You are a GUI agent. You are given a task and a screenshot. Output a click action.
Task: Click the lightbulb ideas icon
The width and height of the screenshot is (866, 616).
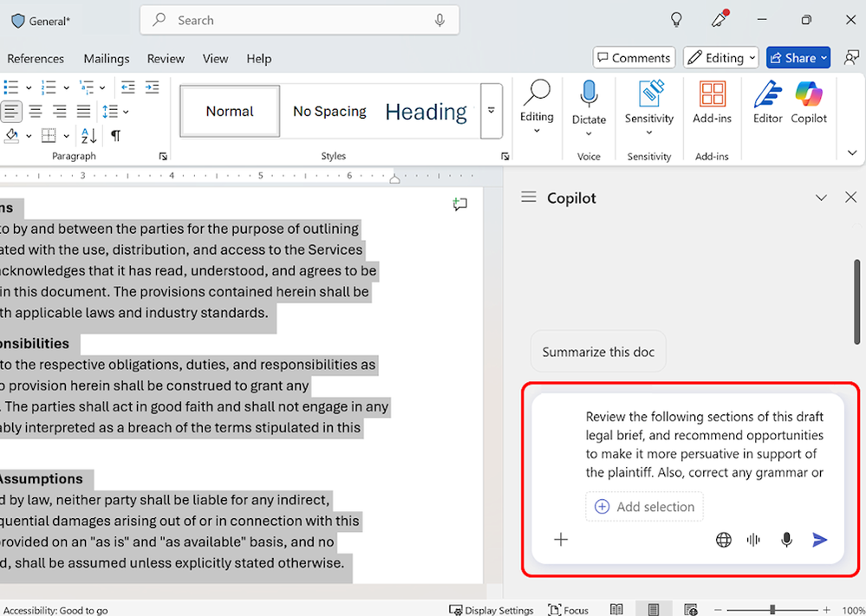[x=676, y=20]
